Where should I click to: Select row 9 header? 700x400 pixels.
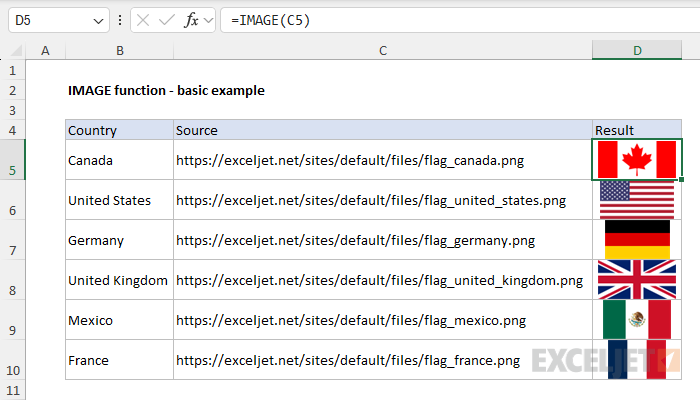click(12, 320)
